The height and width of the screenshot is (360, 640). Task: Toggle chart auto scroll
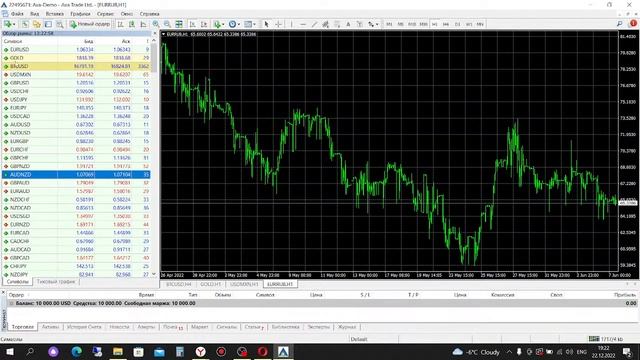tap(192, 24)
